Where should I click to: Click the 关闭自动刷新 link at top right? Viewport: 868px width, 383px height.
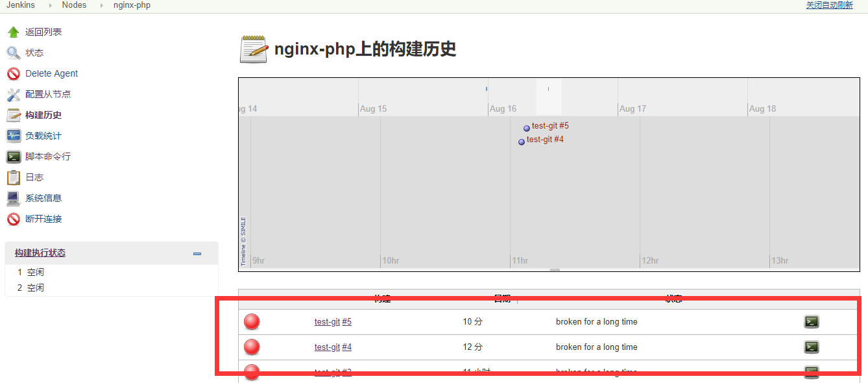(x=830, y=5)
